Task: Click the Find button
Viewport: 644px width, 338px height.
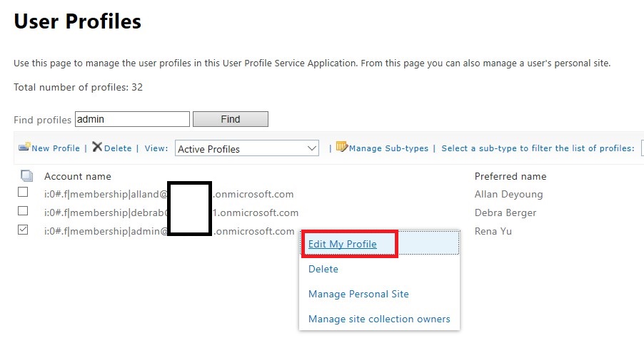Action: pyautogui.click(x=231, y=119)
